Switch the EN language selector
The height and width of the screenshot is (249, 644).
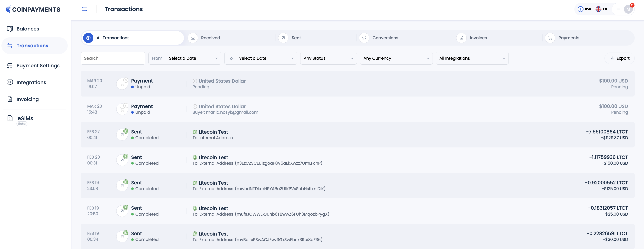pyautogui.click(x=601, y=9)
